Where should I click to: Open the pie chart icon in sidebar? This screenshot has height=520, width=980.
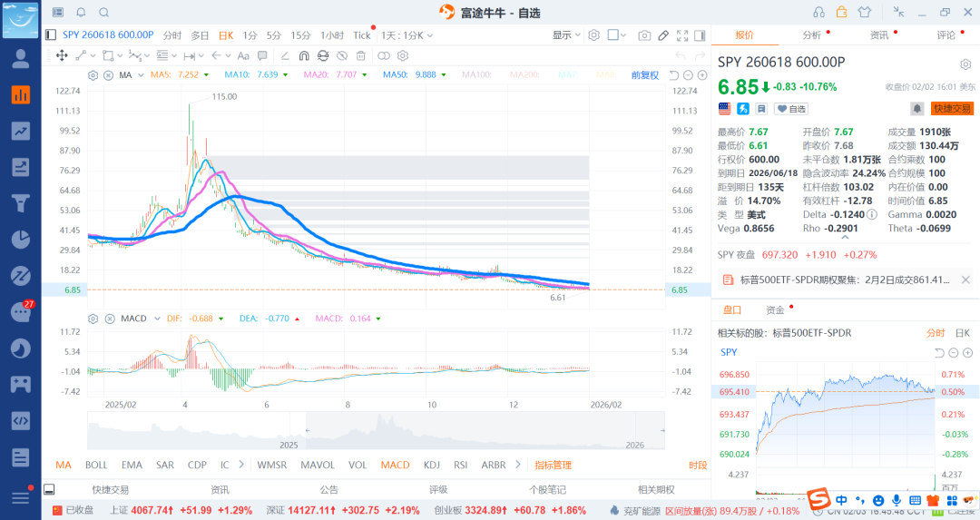pyautogui.click(x=21, y=240)
